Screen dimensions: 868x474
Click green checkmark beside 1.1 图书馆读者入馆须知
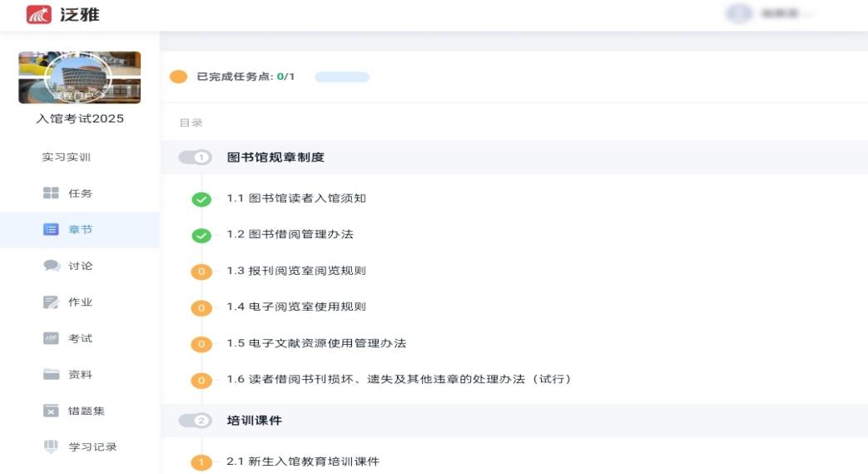(201, 199)
